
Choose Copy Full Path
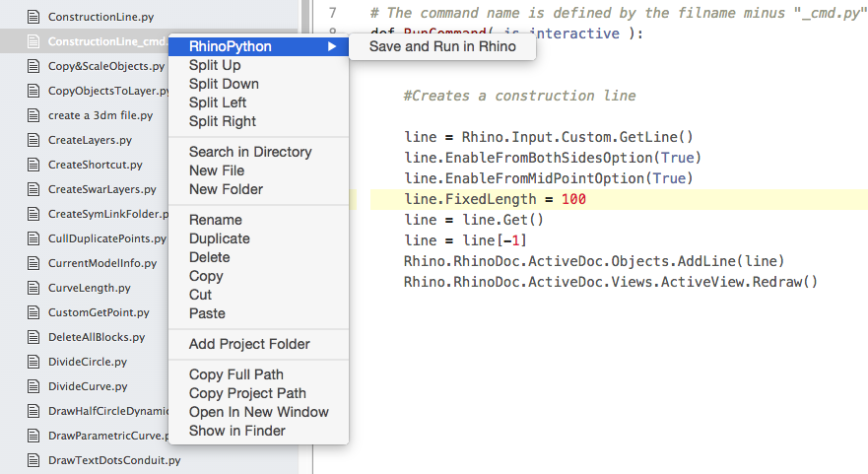coord(258,374)
